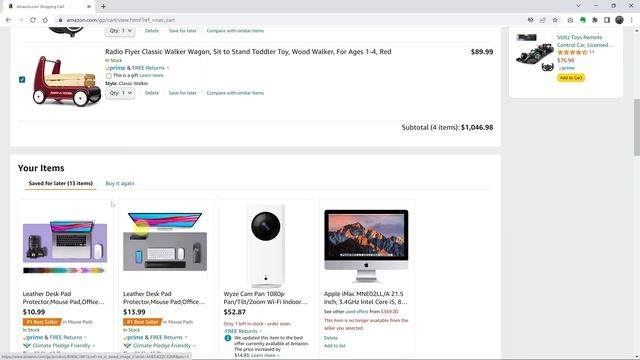Open the Apple iMac product image
Screen dimensions: 640x360
[x=366, y=245]
